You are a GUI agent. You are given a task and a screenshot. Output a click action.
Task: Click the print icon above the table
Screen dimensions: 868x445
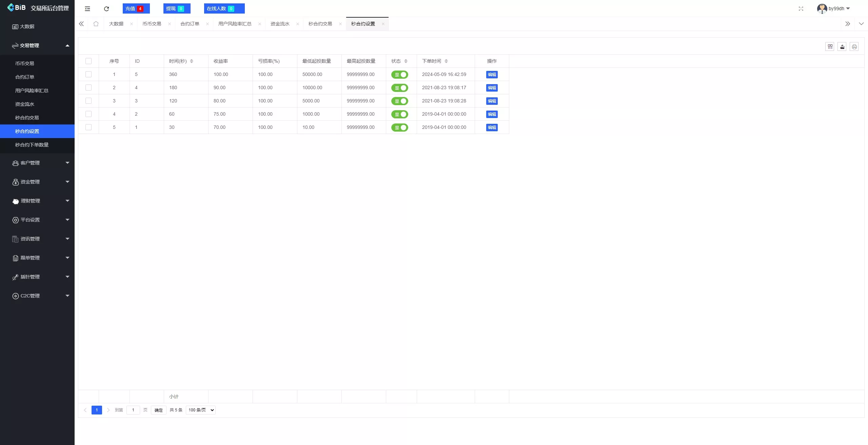point(854,46)
